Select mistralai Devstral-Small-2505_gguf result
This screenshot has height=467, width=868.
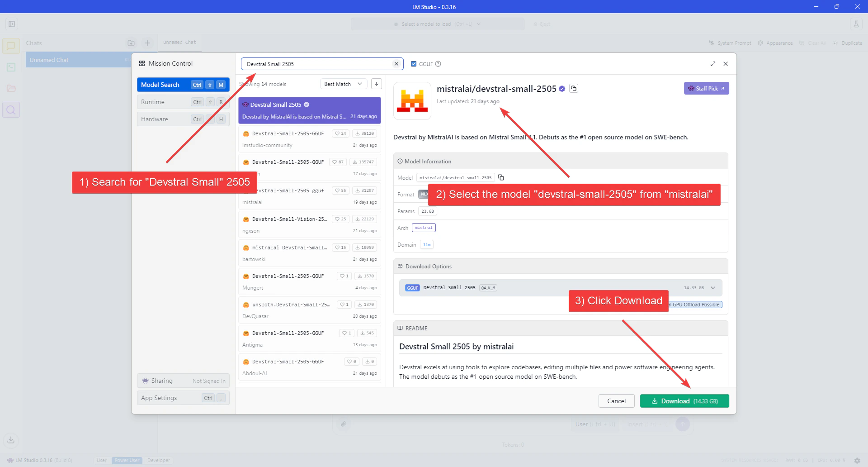coord(310,196)
